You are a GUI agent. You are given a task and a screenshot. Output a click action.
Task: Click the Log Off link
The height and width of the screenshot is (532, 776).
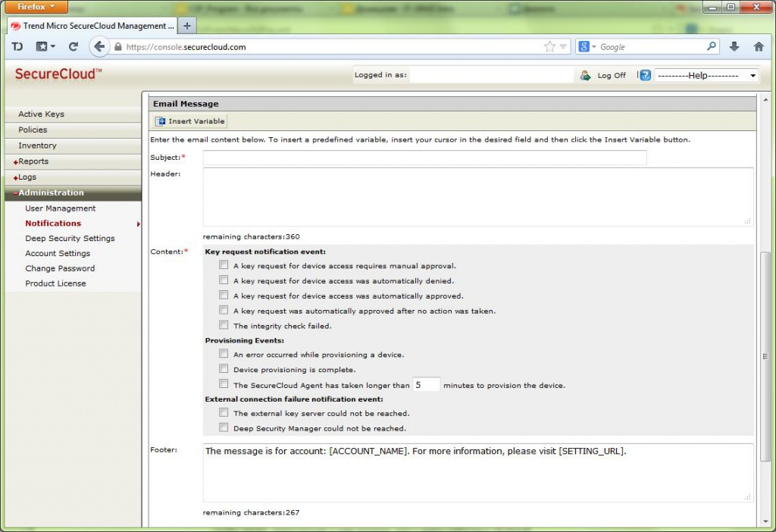tap(611, 76)
